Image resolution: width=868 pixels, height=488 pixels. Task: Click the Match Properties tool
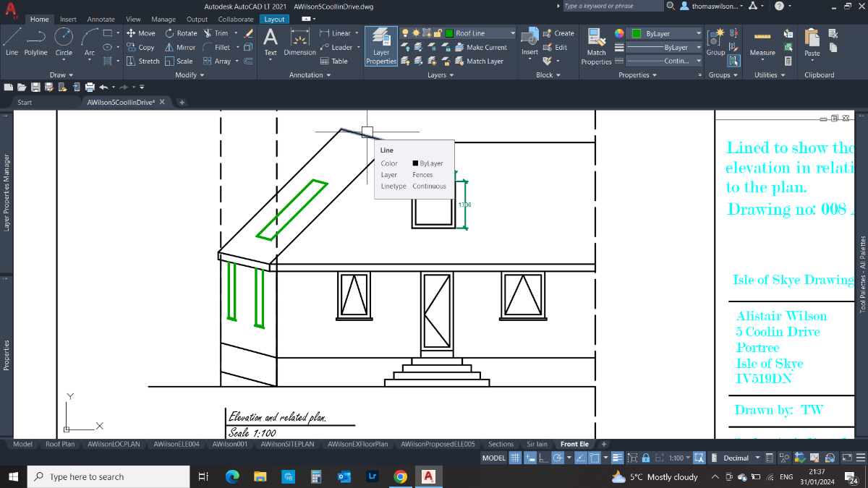596,46
